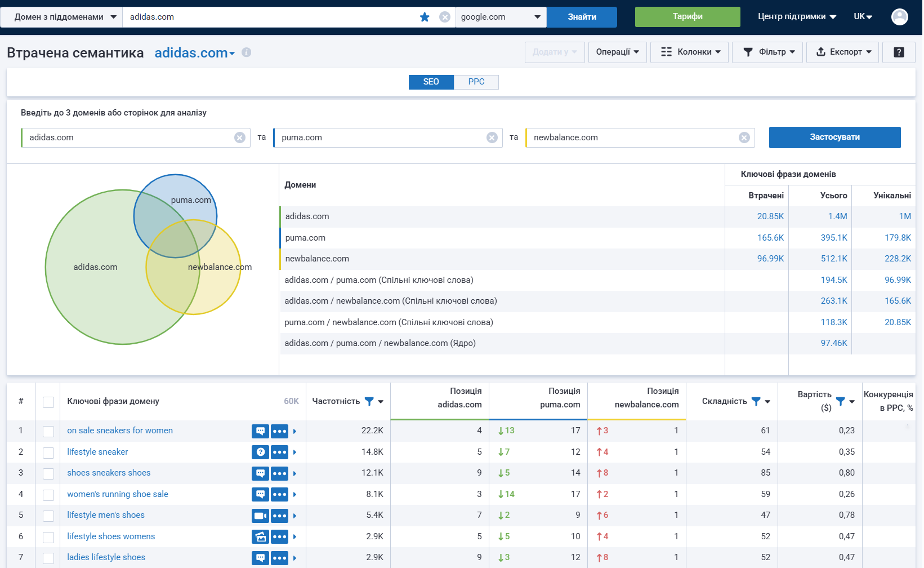Open three-dots menu for lifestyle sneaker row

(x=279, y=452)
